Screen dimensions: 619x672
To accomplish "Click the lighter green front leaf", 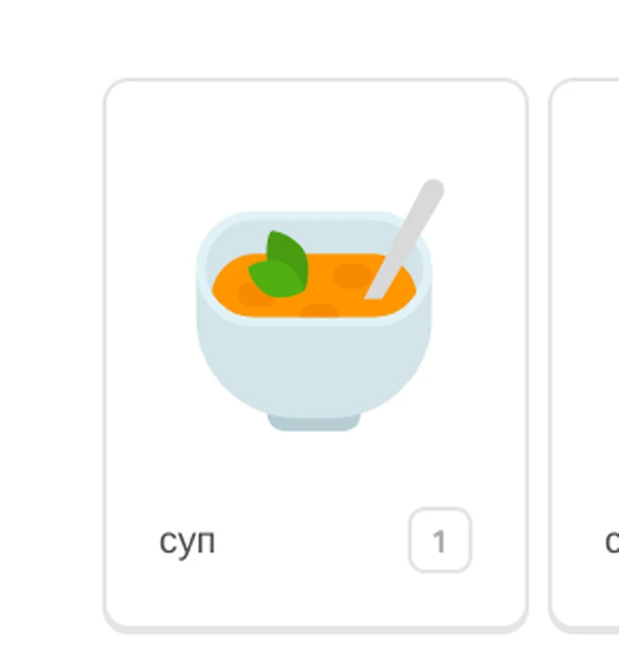I will pyautogui.click(x=274, y=280).
